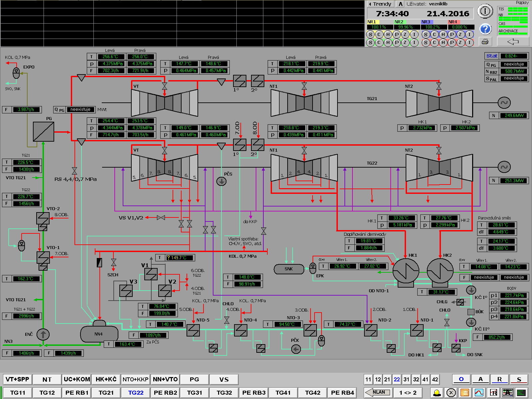Screen dimensions: 532x399
Task: Select unit number 31 button
Action: click(x=406, y=379)
